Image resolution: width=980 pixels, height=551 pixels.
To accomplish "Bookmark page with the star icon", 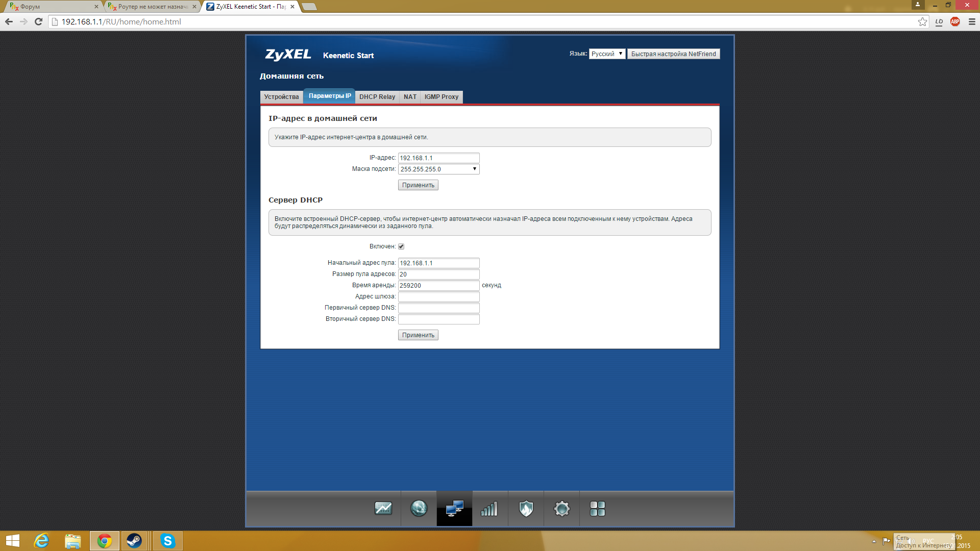I will [x=922, y=21].
